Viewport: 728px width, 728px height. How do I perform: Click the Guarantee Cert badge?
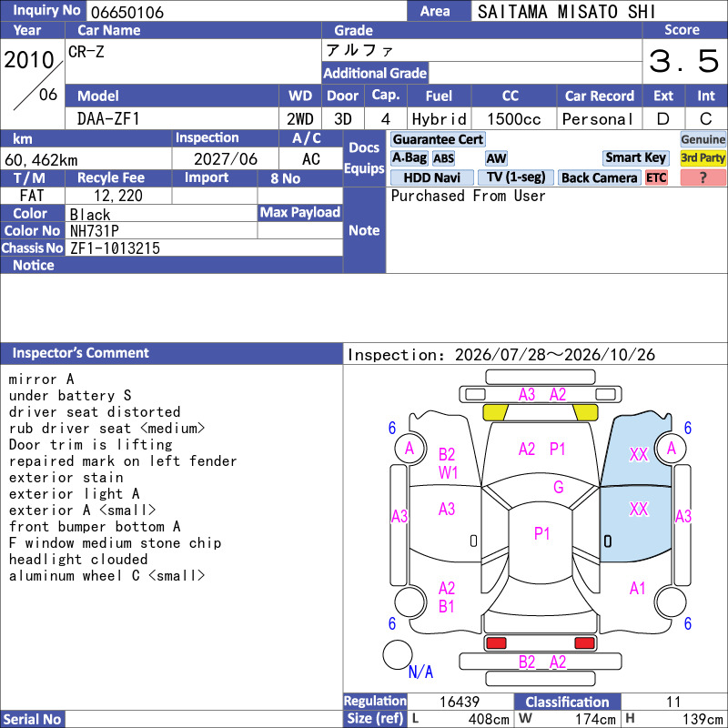click(x=438, y=139)
